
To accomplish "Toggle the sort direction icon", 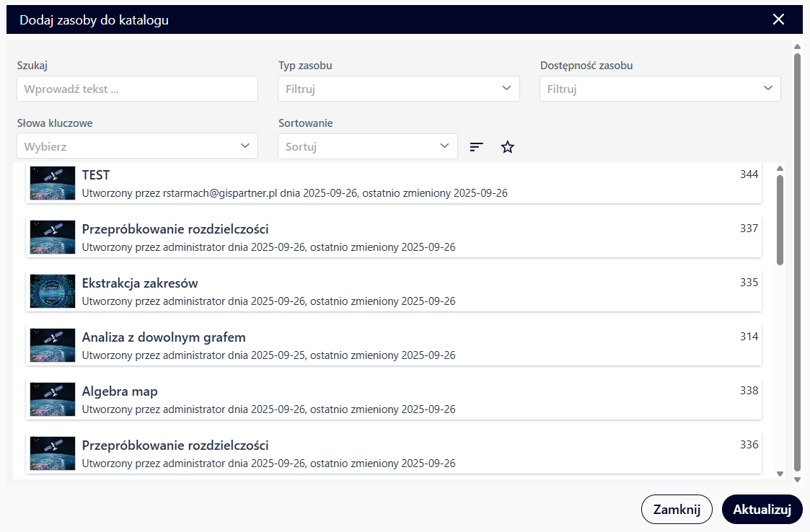I will click(x=476, y=147).
